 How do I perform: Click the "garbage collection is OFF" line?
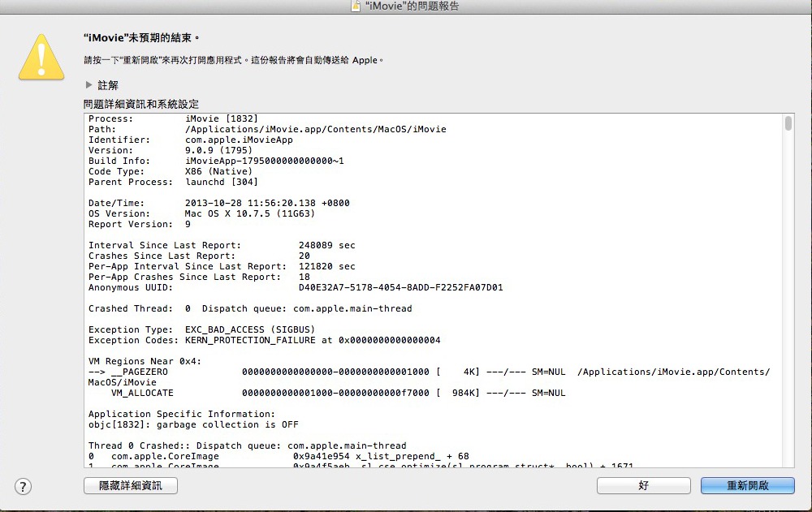193,424
